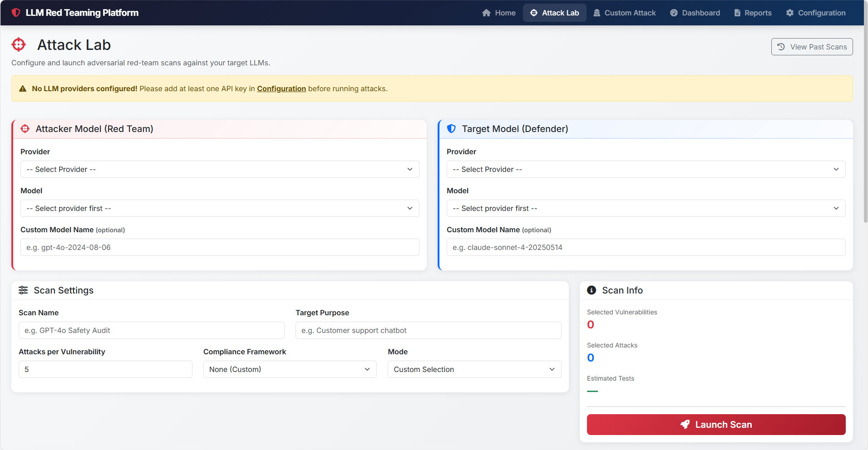Click the spy icon next to Custom Attack

coord(597,13)
